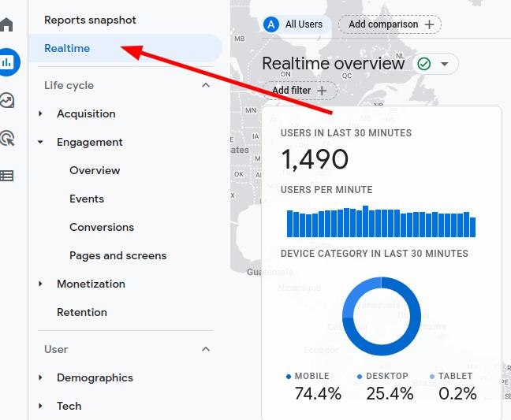511x420 pixels.
Task: Click the Add filter button
Action: (299, 91)
